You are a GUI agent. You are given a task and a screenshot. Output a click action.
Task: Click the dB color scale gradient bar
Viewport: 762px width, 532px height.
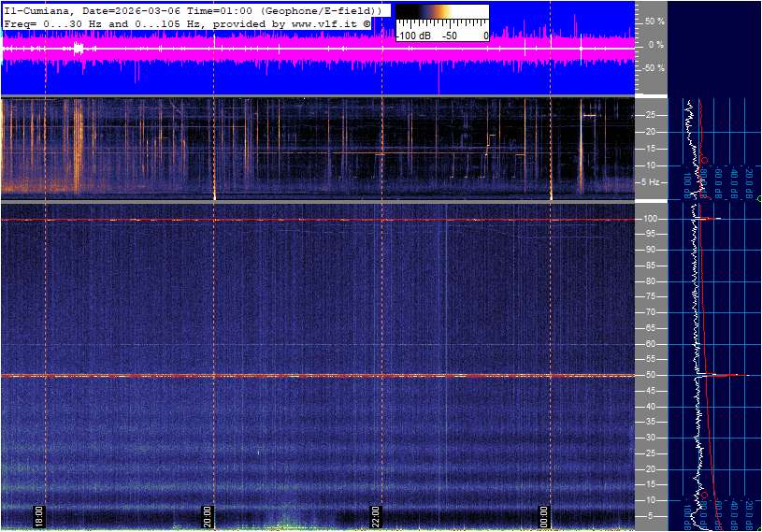coord(441,20)
